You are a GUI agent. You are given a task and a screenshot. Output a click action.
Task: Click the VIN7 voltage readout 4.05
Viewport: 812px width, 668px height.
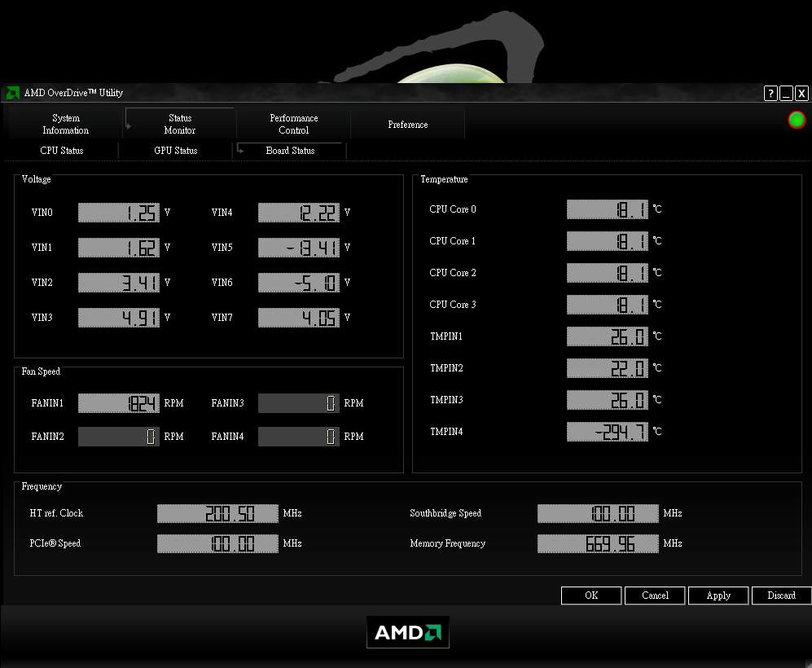[299, 318]
